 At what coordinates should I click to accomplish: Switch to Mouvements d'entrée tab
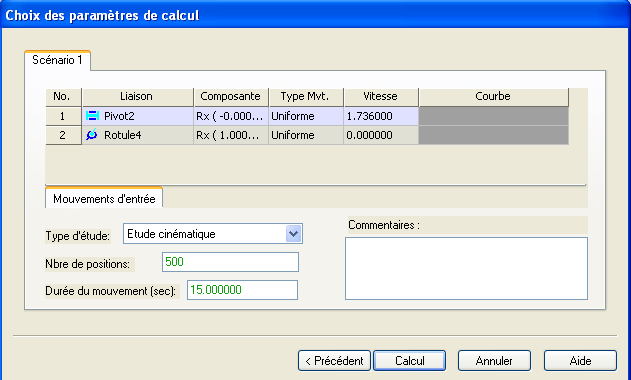pos(104,198)
